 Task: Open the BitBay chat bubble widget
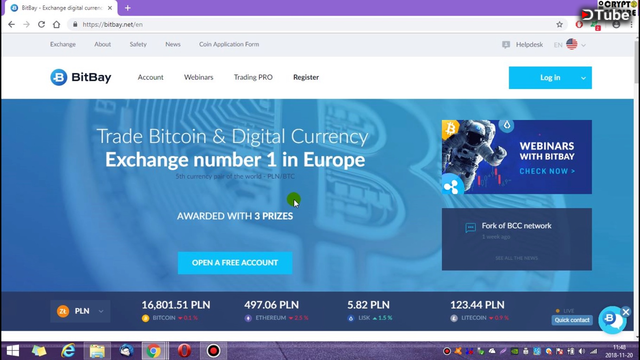coord(611,320)
